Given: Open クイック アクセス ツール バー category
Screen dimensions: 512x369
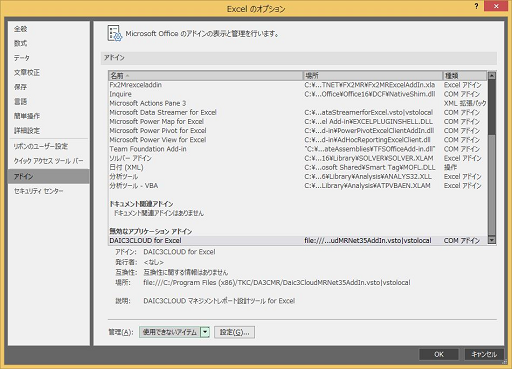Looking at the screenshot, I should [49, 161].
